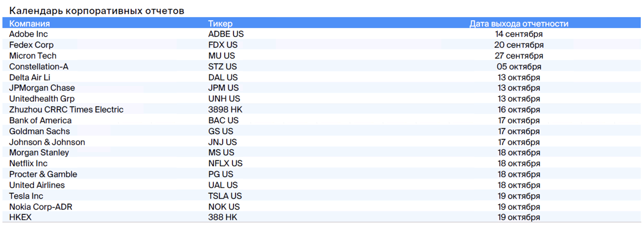
Task: Click the 'NOK US' ticker
Action: coord(224,207)
